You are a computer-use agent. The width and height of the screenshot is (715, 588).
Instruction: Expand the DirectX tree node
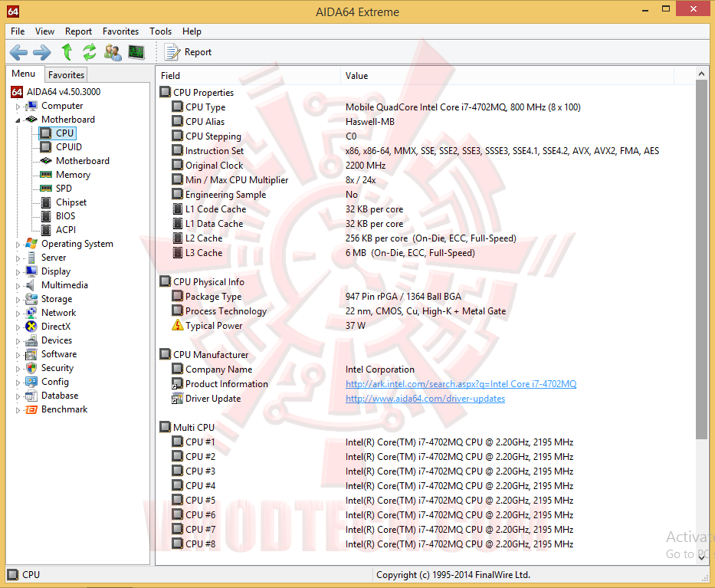click(x=18, y=327)
